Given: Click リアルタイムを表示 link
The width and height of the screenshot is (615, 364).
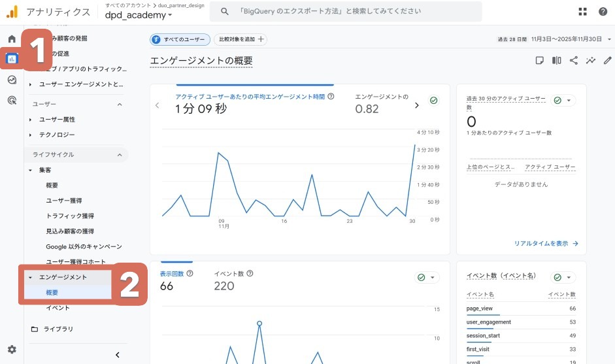Looking at the screenshot, I should tap(546, 243).
